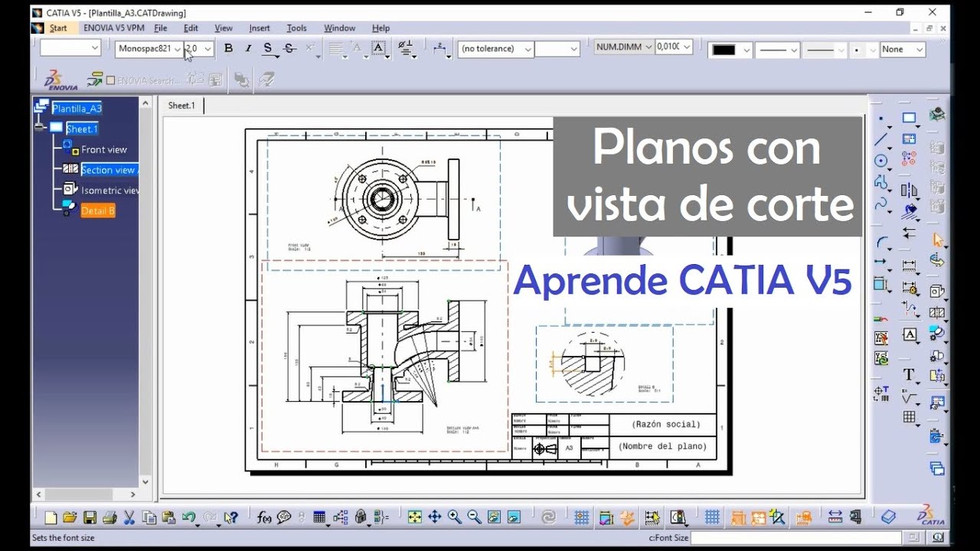The image size is (980, 551).
Task: Open the ENOVIA V5 VPM menu
Action: (x=113, y=28)
